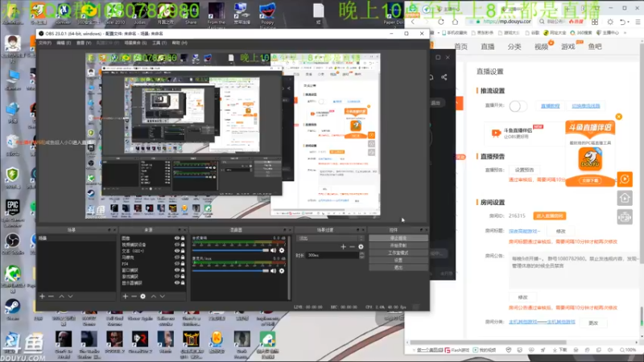
Task: Click the OBS 开始录制 button
Action: (x=398, y=245)
